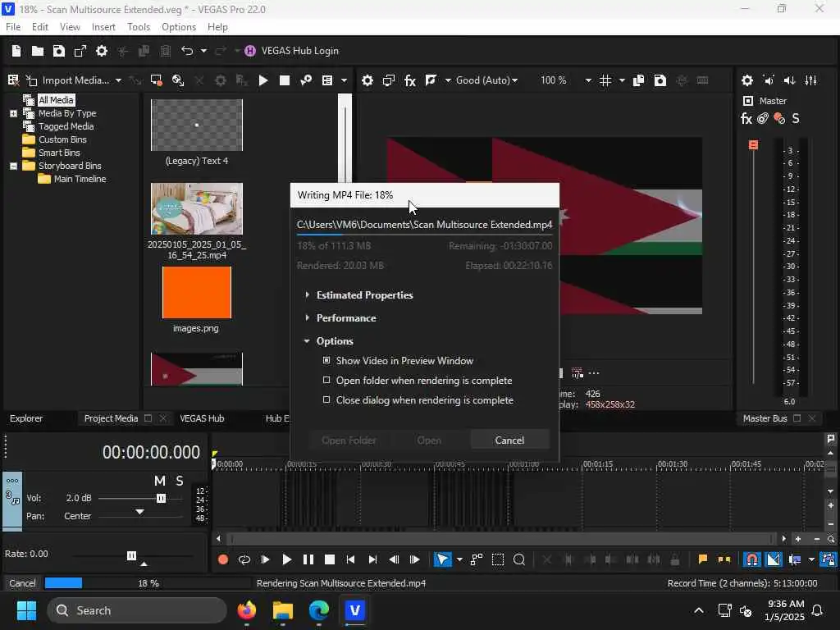Toggle Master Solo S button

pos(796,118)
